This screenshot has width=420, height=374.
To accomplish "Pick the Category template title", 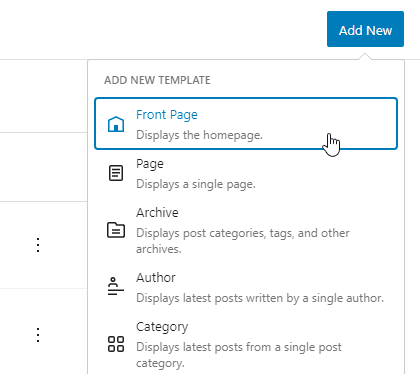I will (x=162, y=327).
